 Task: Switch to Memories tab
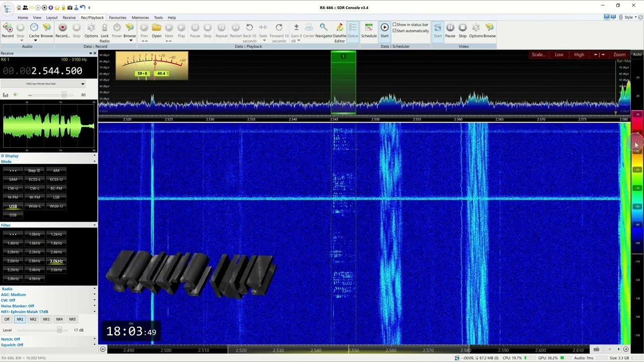point(140,18)
